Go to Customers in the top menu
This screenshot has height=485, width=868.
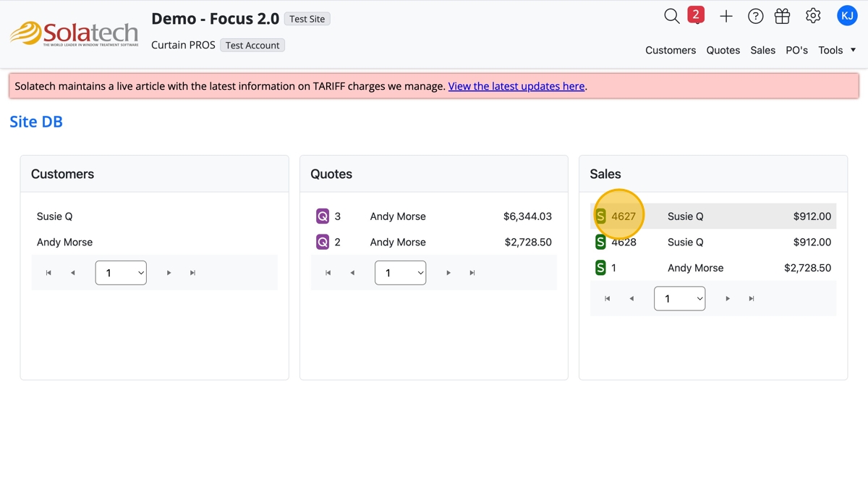(671, 50)
